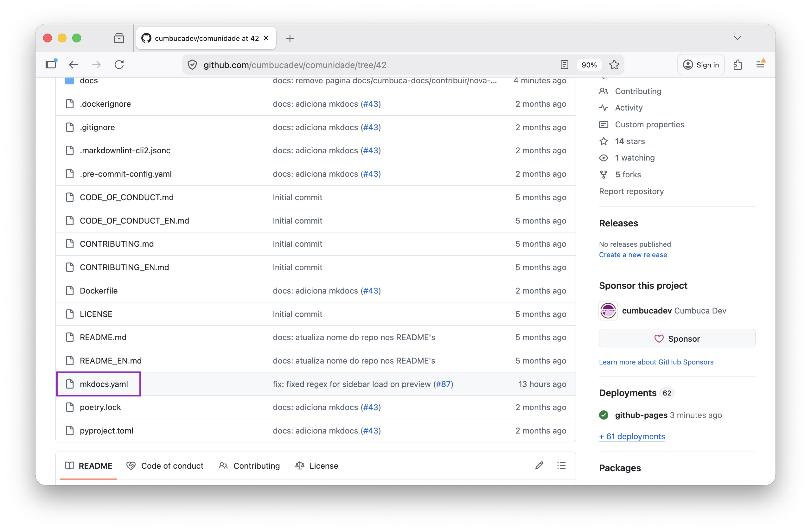Open the .dockerignore file
The image size is (811, 532).
point(105,104)
